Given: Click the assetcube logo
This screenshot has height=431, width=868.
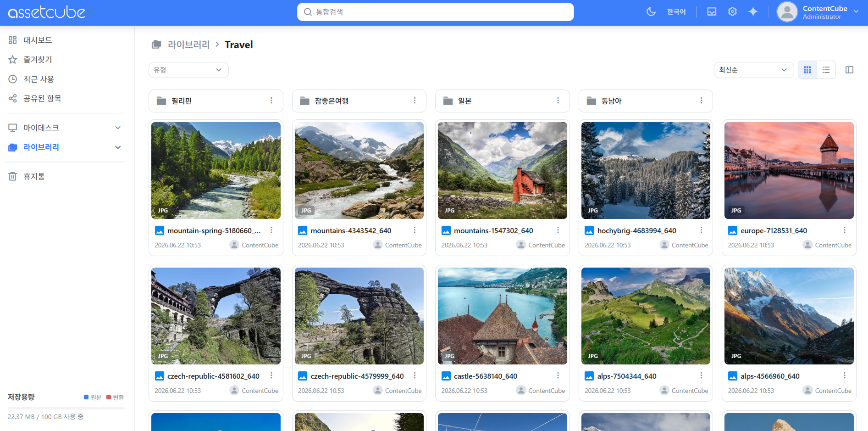Looking at the screenshot, I should tap(47, 12).
